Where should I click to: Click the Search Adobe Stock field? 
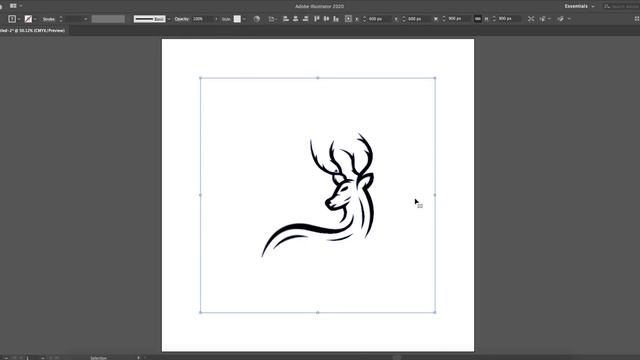tap(622, 6)
